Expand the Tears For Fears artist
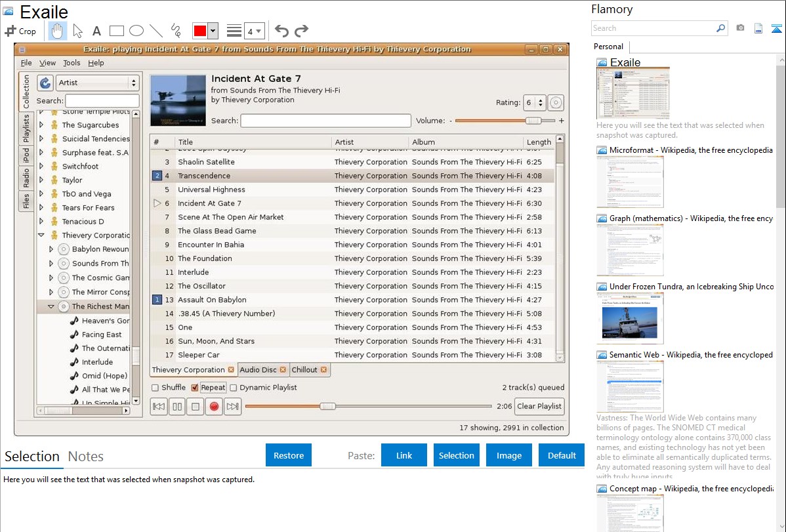 pyautogui.click(x=41, y=207)
